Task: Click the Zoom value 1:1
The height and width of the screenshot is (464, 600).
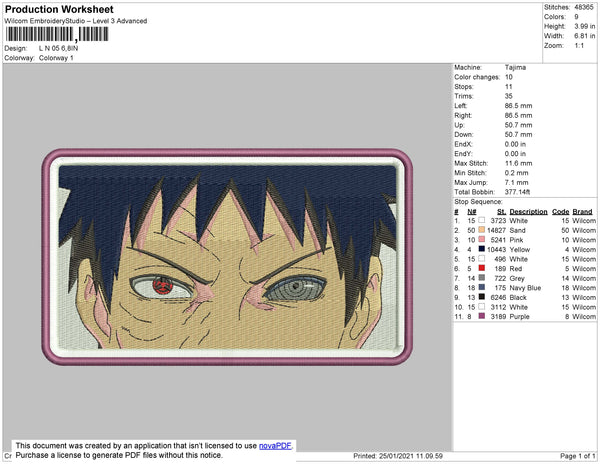Action: pos(579,46)
